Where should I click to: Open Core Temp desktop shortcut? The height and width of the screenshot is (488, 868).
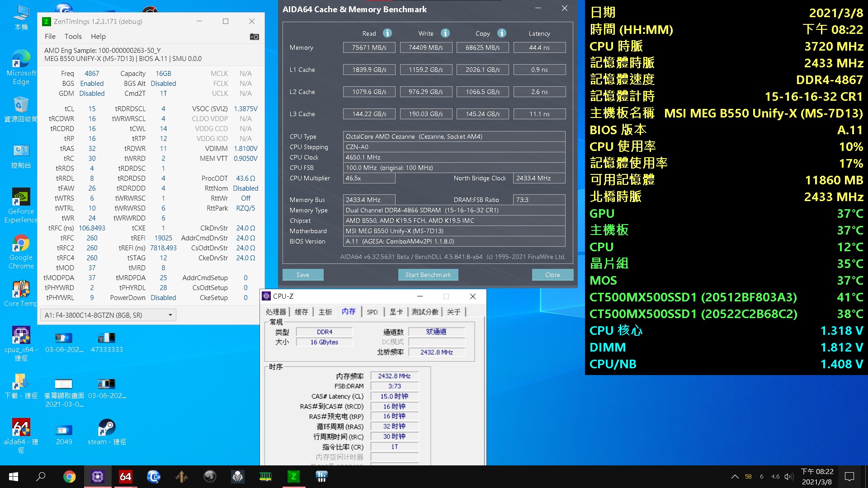coord(21,294)
